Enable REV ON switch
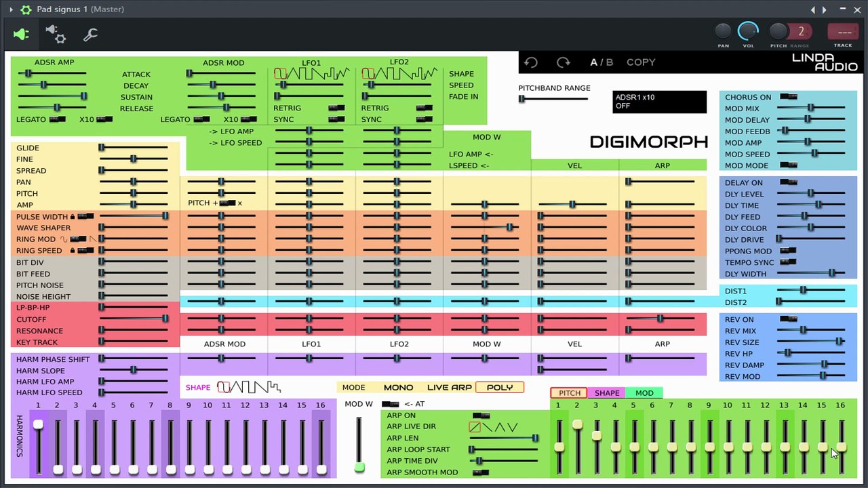868x488 pixels. pyautogui.click(x=788, y=319)
